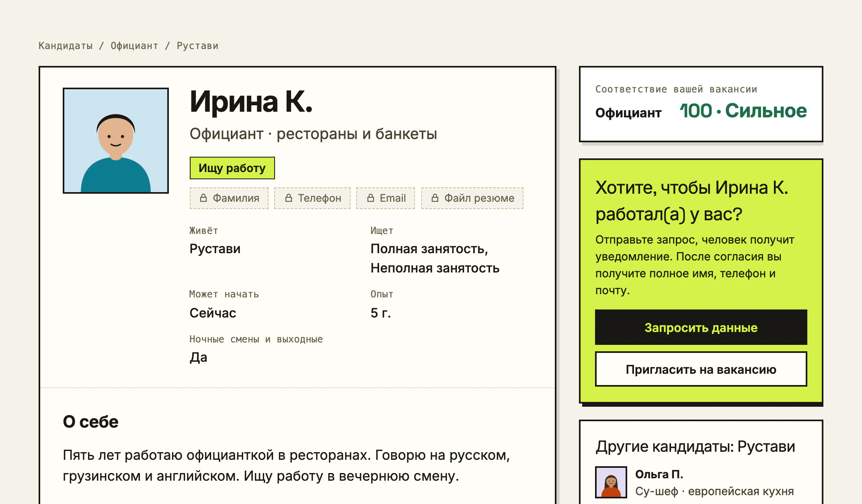Click the about text starting Пять лет работаю
The image size is (862, 504).
tap(286, 465)
